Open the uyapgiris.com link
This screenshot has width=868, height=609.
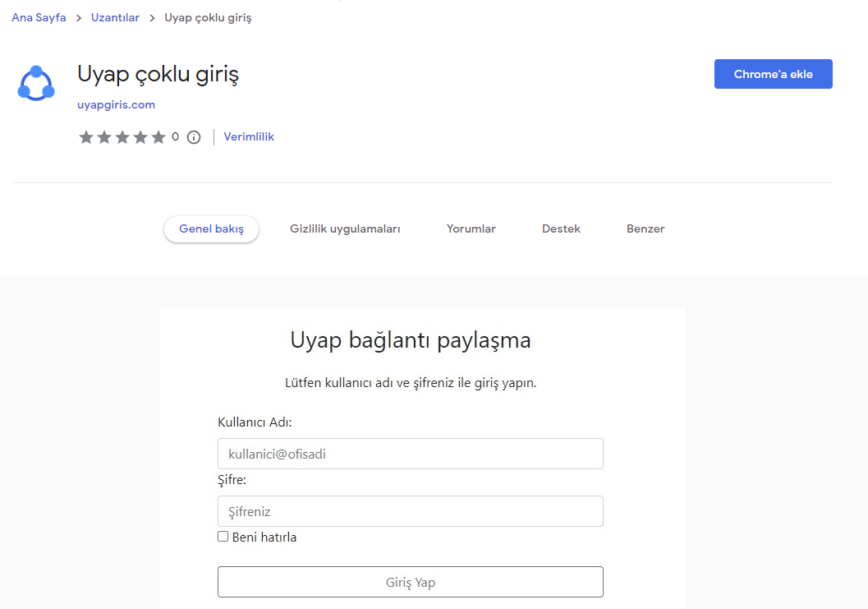pyautogui.click(x=116, y=105)
